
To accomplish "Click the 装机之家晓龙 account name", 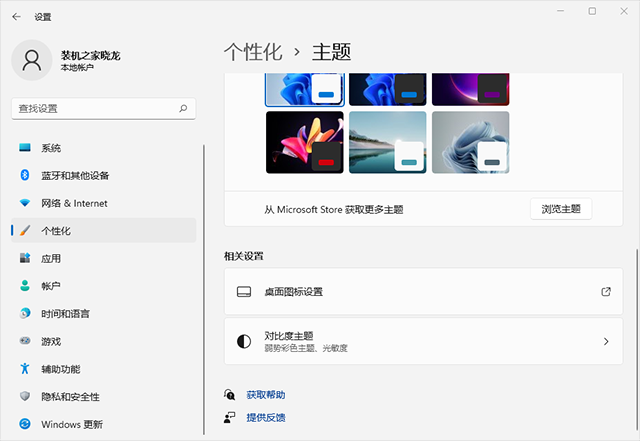I will pyautogui.click(x=91, y=55).
